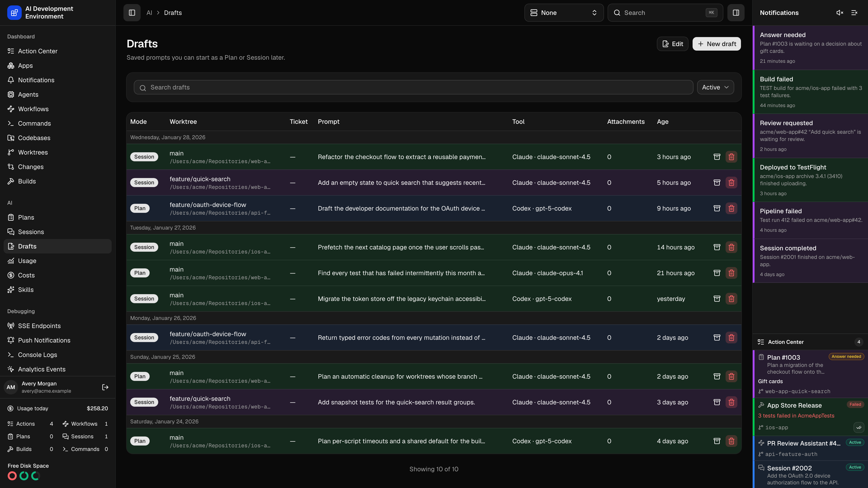This screenshot has height=488, width=868.
Task: Click the red free disk space ring
Action: (x=12, y=476)
